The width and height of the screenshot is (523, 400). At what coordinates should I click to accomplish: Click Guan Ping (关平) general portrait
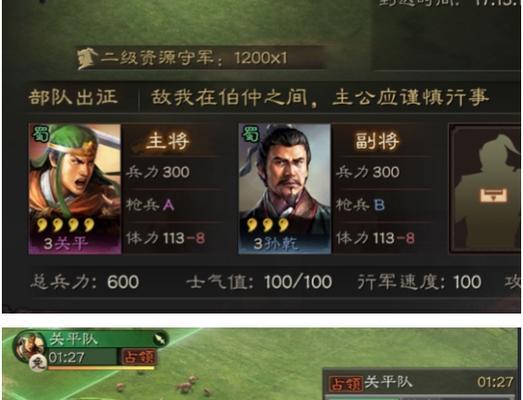click(x=75, y=189)
